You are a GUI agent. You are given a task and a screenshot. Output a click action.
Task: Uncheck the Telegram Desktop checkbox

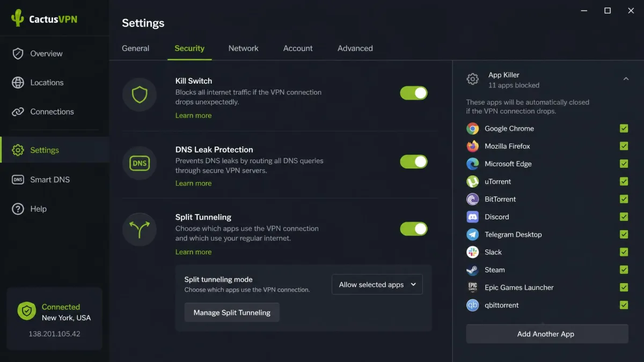pyautogui.click(x=624, y=234)
